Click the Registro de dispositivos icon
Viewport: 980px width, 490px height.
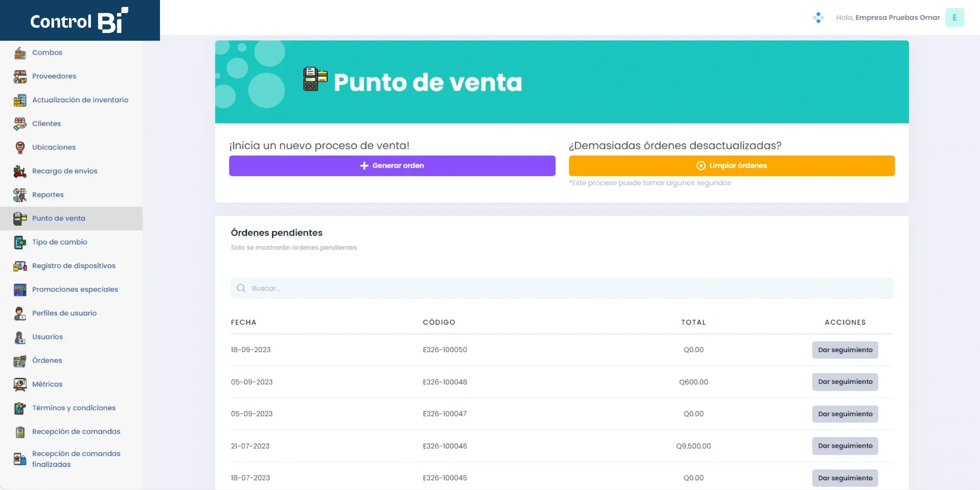click(x=20, y=266)
